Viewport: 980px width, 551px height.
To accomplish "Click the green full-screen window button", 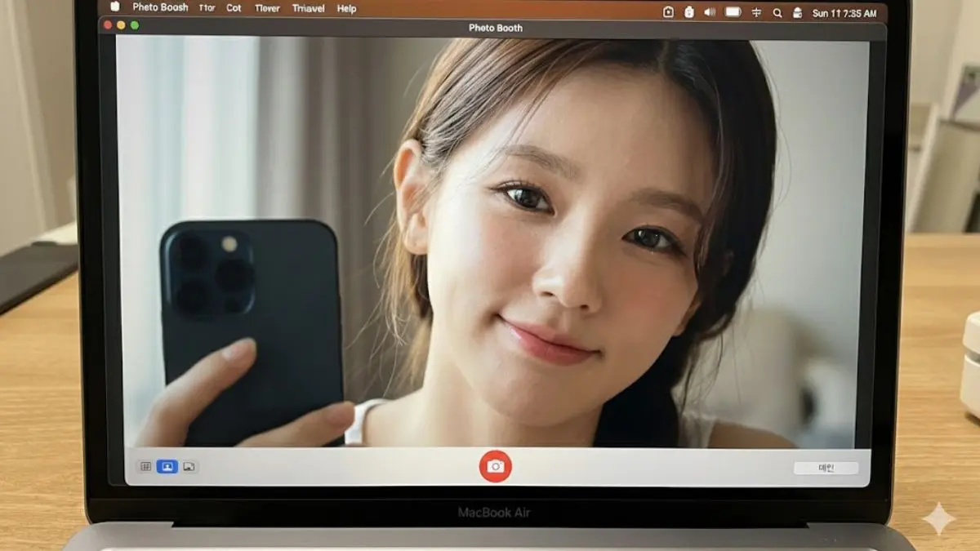I will tap(135, 25).
